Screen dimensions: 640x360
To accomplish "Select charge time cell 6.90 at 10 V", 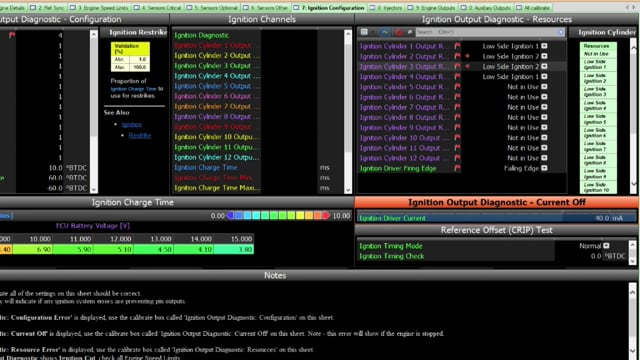I will [33, 249].
